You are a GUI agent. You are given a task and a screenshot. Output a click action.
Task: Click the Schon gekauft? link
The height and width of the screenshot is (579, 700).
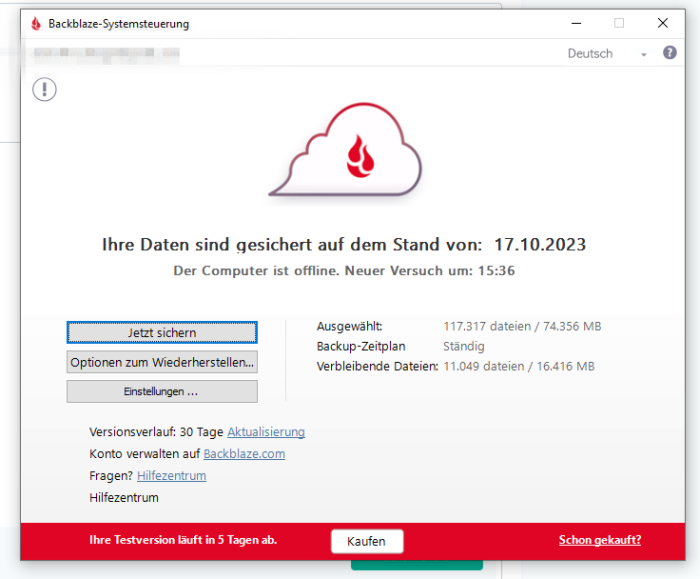click(600, 540)
